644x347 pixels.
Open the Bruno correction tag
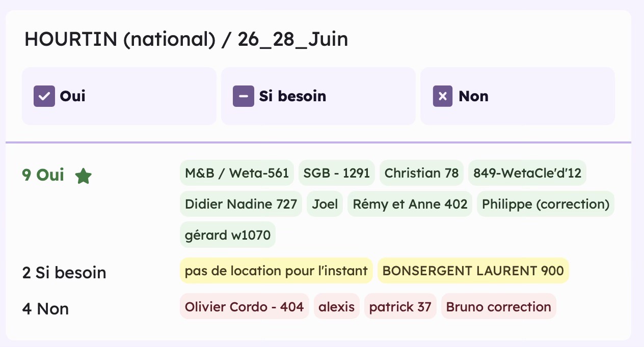coord(499,306)
